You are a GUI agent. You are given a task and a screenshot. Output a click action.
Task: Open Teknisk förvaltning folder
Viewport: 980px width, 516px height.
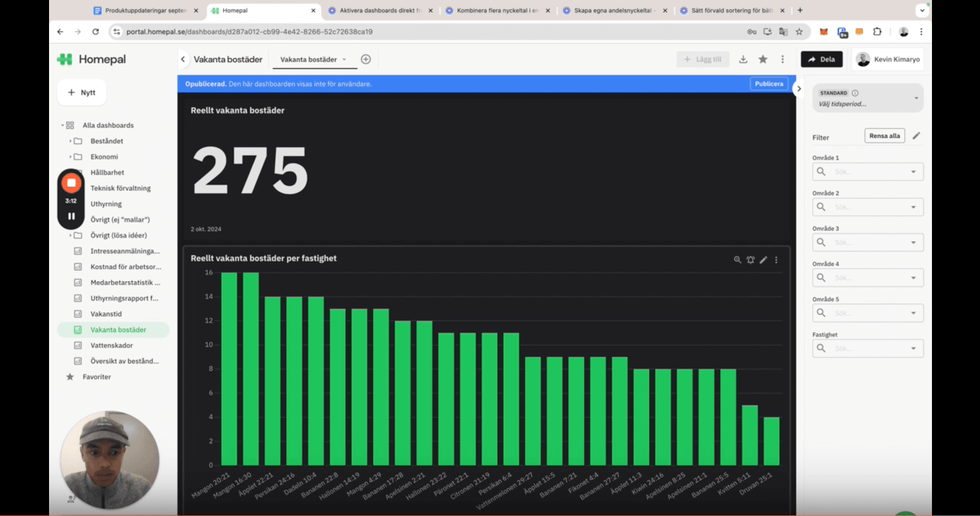coord(121,188)
